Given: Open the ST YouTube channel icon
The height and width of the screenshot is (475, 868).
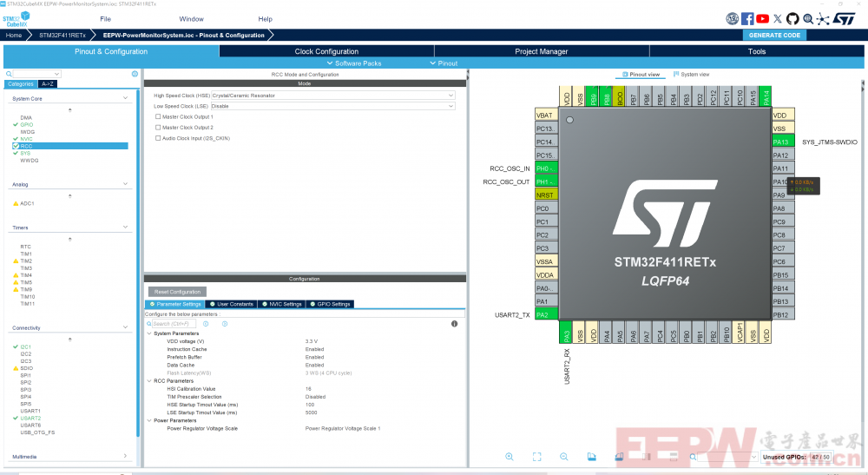Looking at the screenshot, I should pyautogui.click(x=762, y=19).
